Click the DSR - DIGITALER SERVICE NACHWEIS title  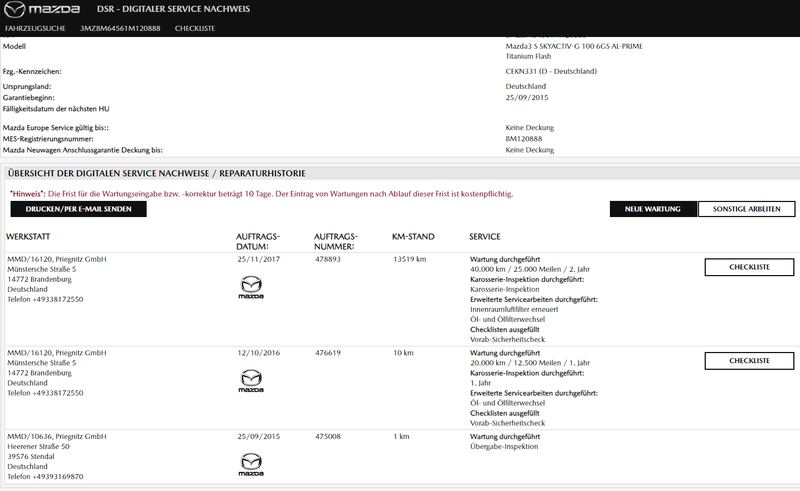[173, 9]
